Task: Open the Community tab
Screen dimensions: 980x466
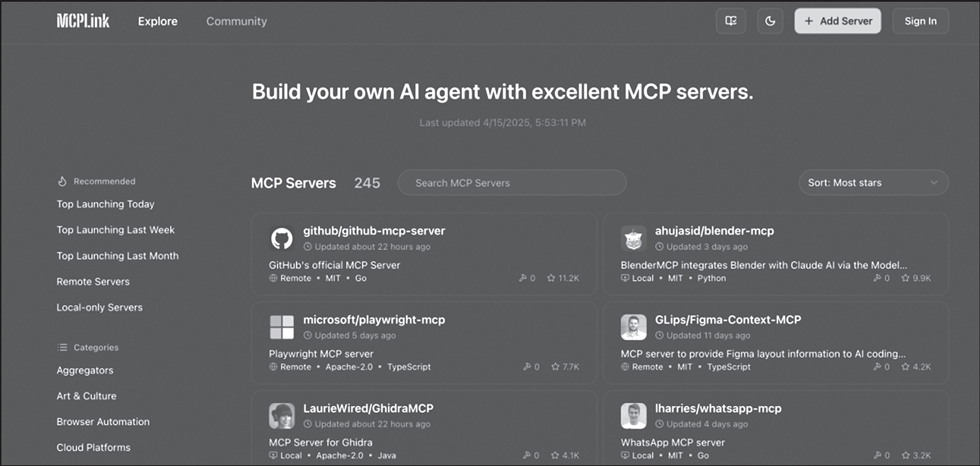Action: point(236,21)
